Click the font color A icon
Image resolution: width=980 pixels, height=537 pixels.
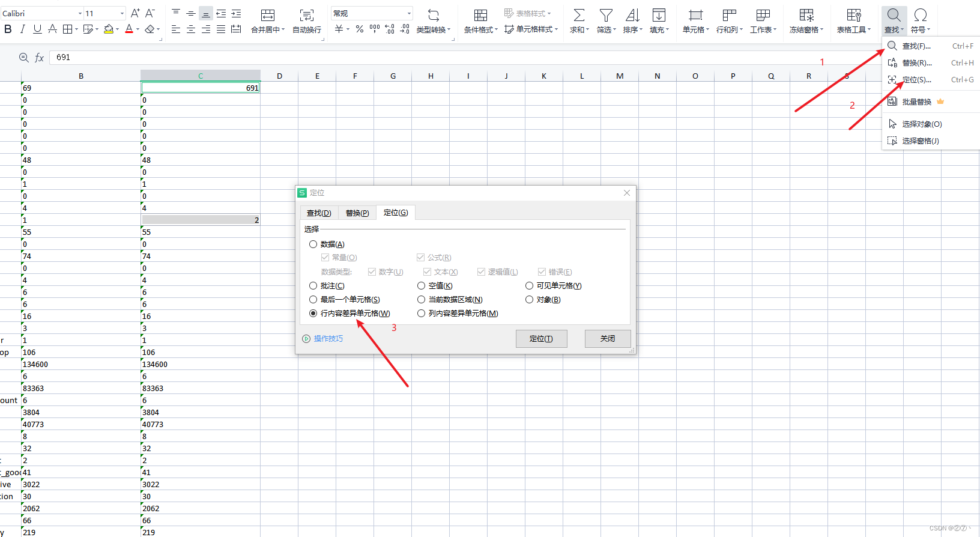click(x=129, y=29)
